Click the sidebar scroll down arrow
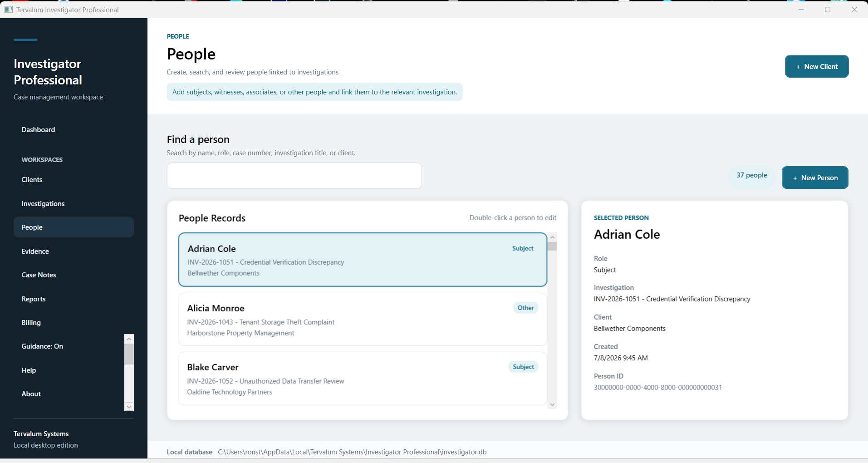 (x=129, y=407)
